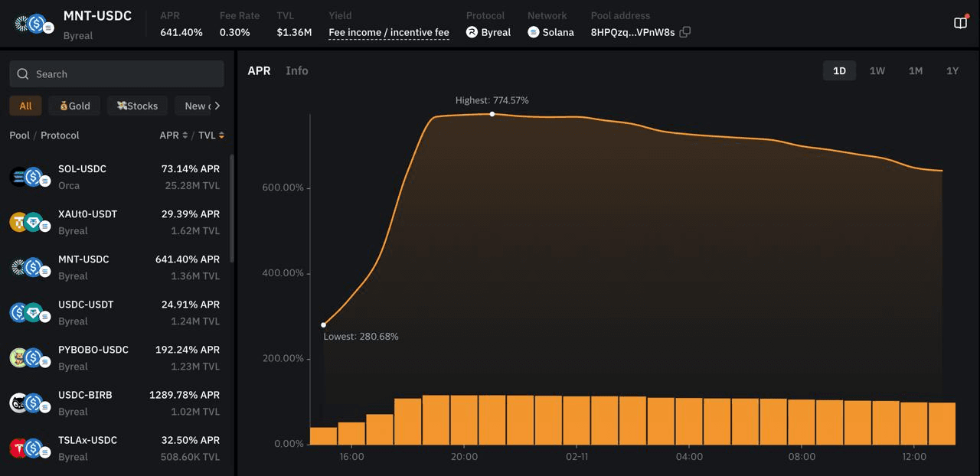Select the APR tab above chart

click(259, 70)
